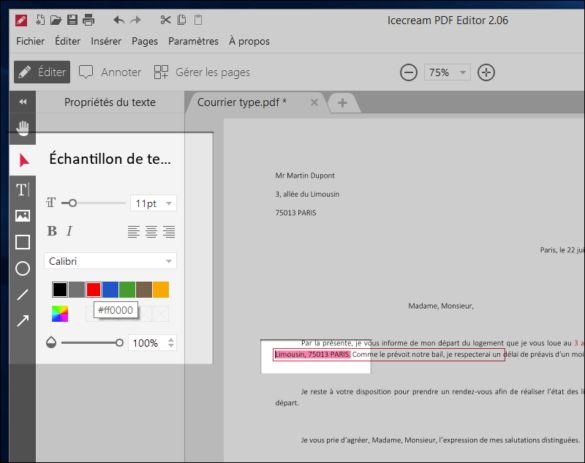Close the Courrier type.pdf tab
This screenshot has height=463, width=585.
[314, 102]
